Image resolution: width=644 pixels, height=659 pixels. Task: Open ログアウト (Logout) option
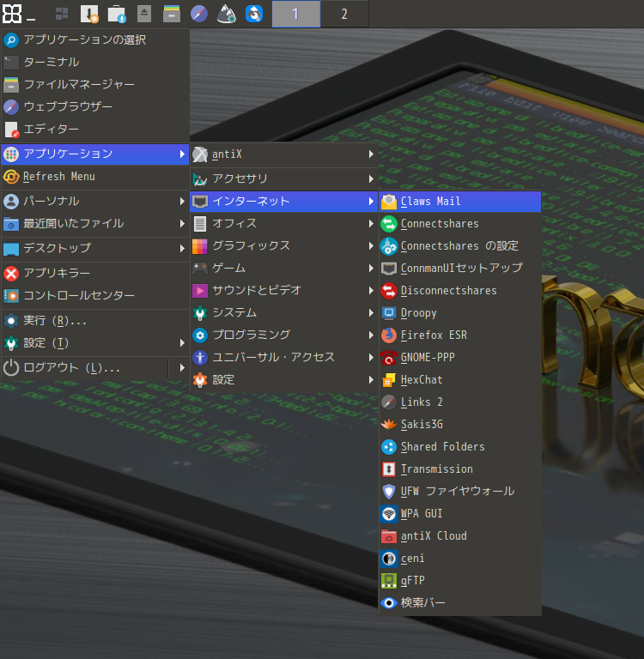(x=71, y=367)
